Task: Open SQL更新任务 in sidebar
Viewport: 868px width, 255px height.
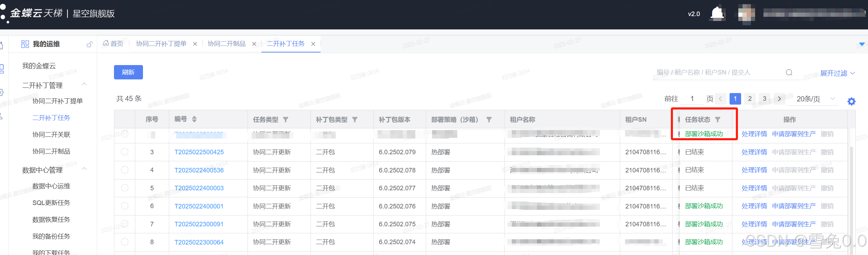Action: click(51, 203)
